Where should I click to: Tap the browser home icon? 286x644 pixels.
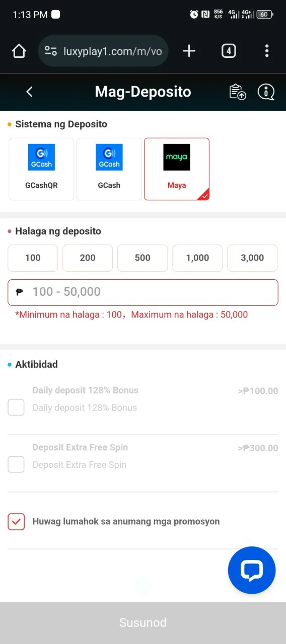click(19, 51)
